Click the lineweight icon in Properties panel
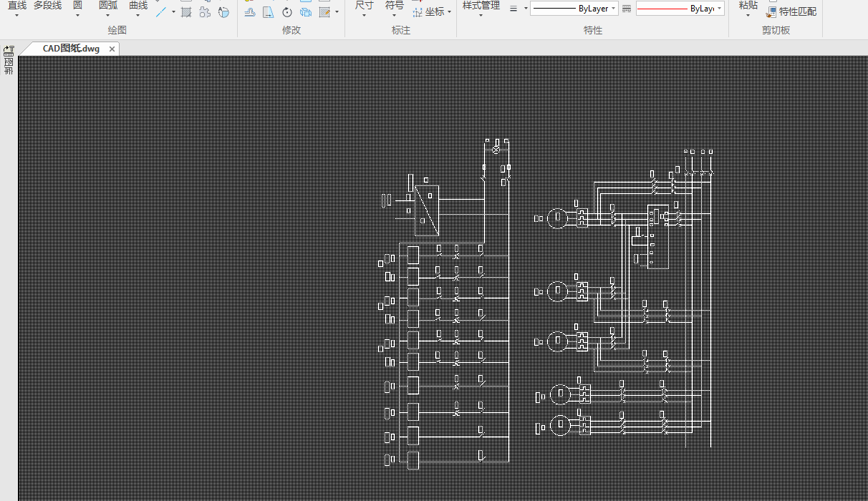This screenshot has width=868, height=501. coord(513,9)
